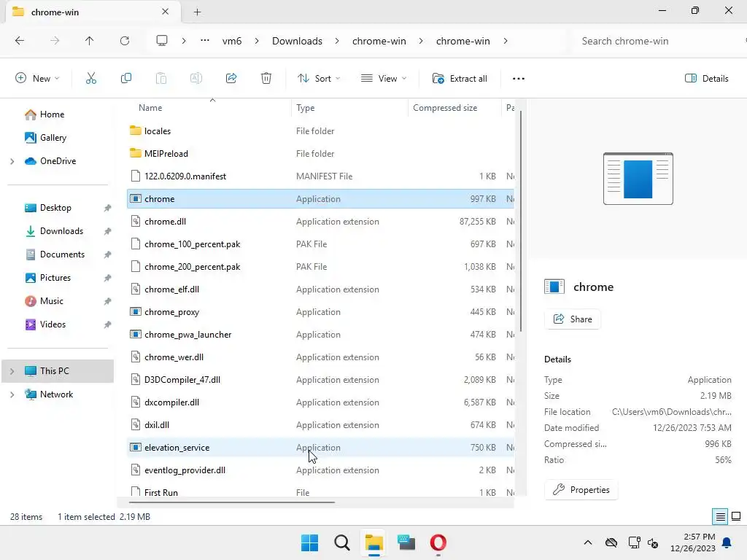Select chrome_elf.dll row
The height and width of the screenshot is (560, 747).
(x=321, y=289)
